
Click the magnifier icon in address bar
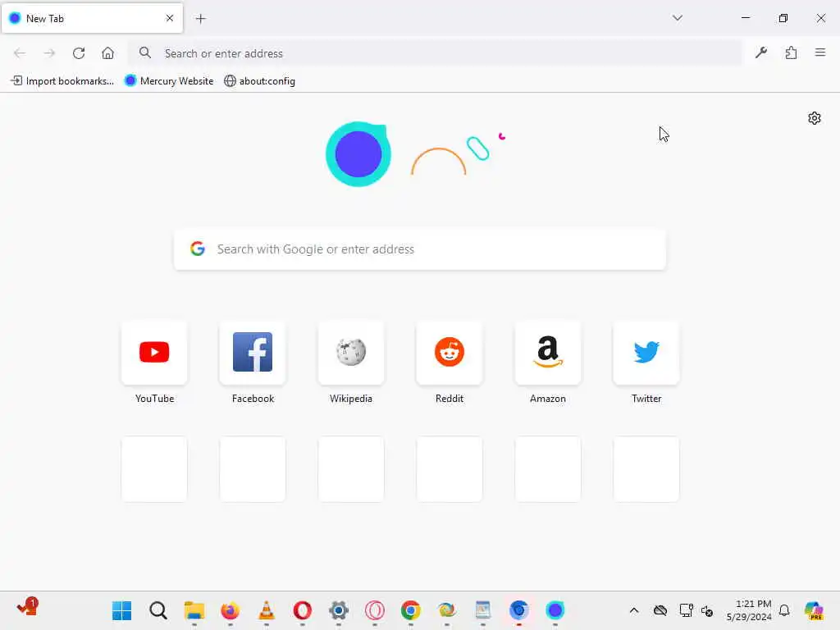coord(144,52)
